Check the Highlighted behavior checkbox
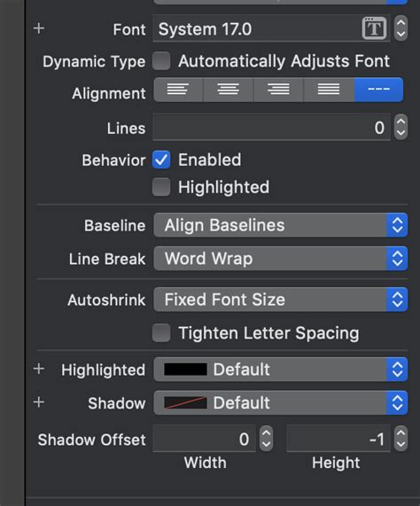The width and height of the screenshot is (420, 506). 161,187
